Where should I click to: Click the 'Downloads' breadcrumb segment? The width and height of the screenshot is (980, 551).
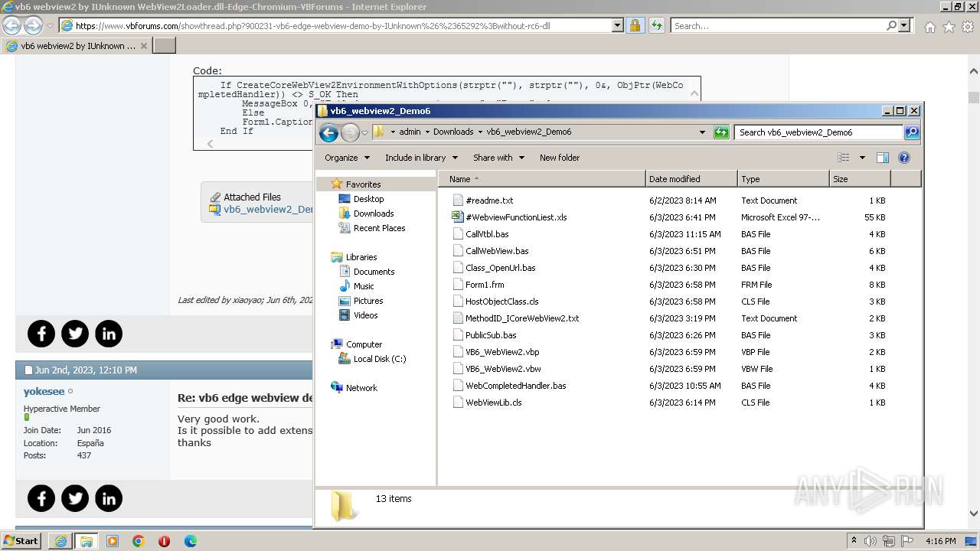pyautogui.click(x=453, y=132)
